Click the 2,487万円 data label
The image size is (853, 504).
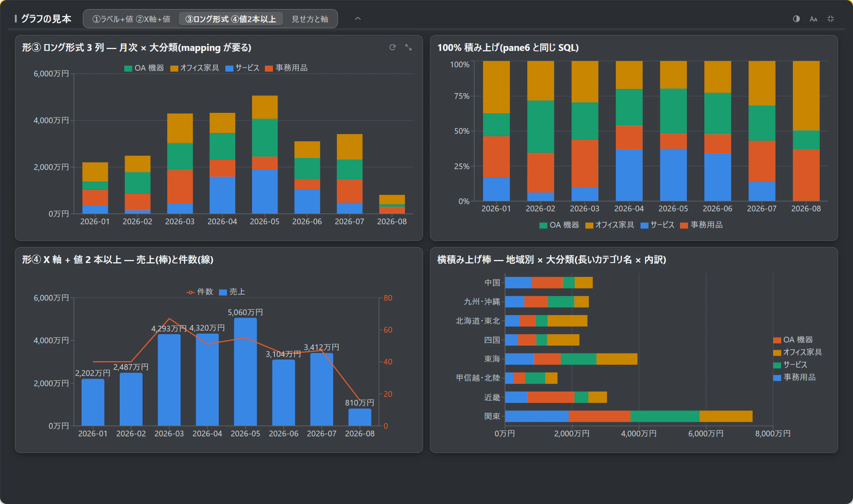tap(131, 367)
